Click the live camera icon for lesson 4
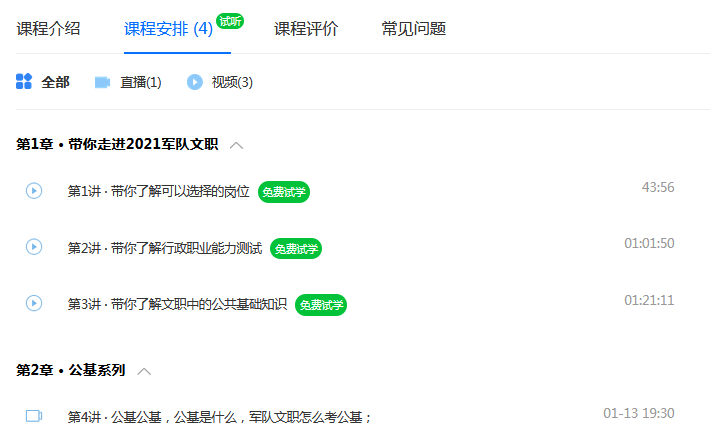Viewport: 710px width, 440px height. pyautogui.click(x=34, y=416)
